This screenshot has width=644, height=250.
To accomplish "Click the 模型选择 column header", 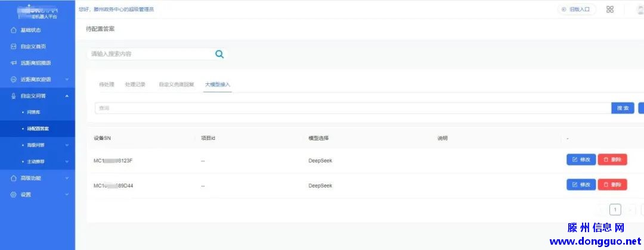I will 318,138.
